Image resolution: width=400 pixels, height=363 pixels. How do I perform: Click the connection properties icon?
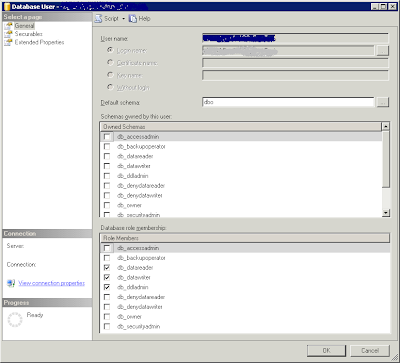11,283
